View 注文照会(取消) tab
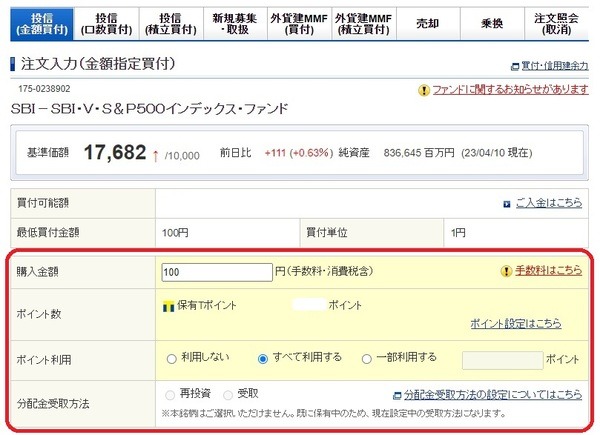Screen dimensions: 600x435 (556, 24)
